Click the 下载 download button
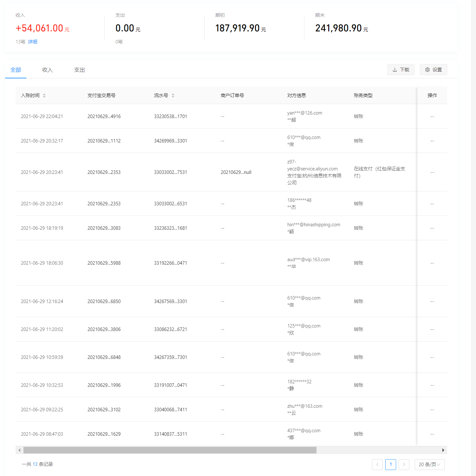Image resolution: width=476 pixels, height=476 pixels. coord(401,70)
